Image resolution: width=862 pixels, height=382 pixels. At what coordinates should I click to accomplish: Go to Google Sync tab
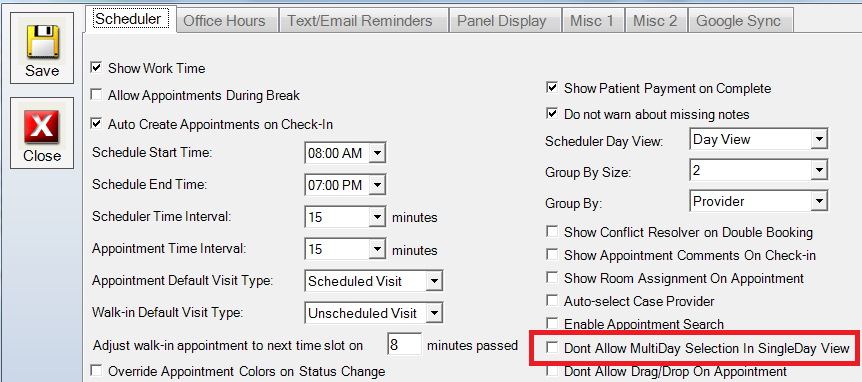(738, 21)
